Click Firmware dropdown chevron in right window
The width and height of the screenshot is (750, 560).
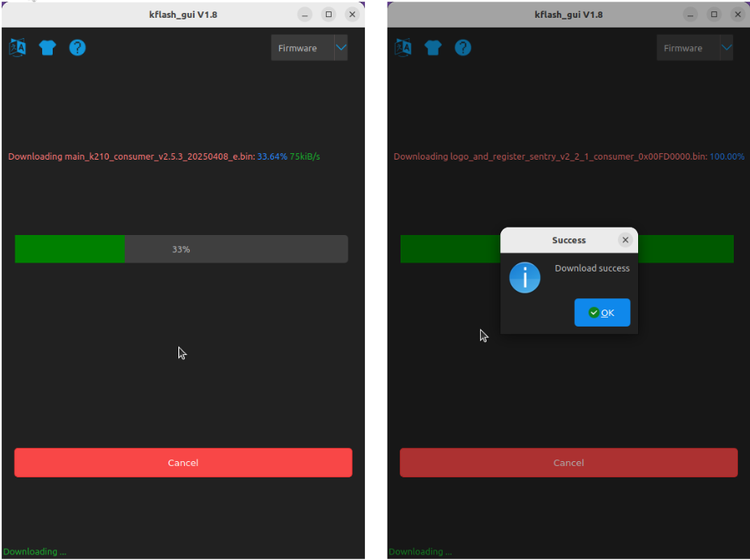click(726, 47)
